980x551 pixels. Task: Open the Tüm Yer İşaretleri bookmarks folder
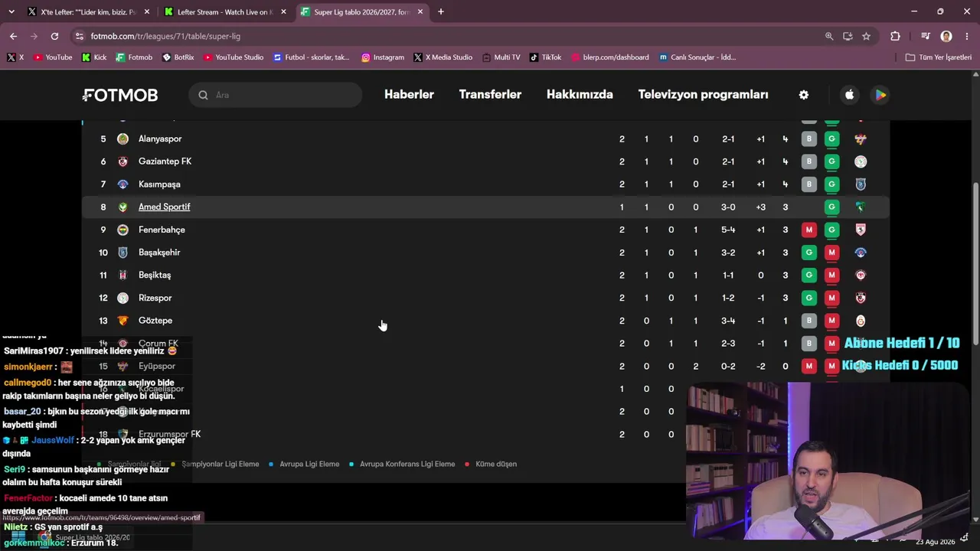pyautogui.click(x=938, y=57)
